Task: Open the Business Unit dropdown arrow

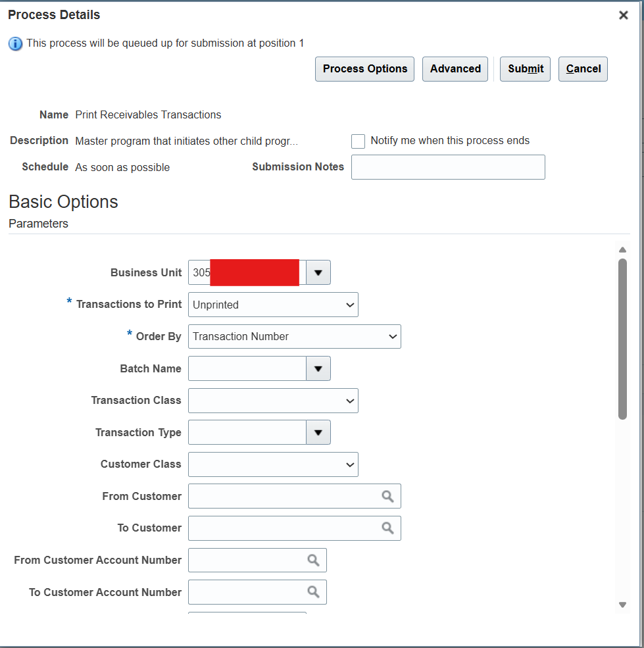Action: [318, 272]
